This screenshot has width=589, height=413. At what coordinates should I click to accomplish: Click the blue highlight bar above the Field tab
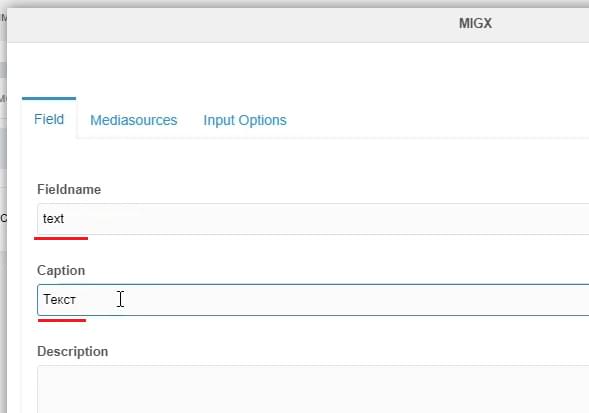click(49, 98)
